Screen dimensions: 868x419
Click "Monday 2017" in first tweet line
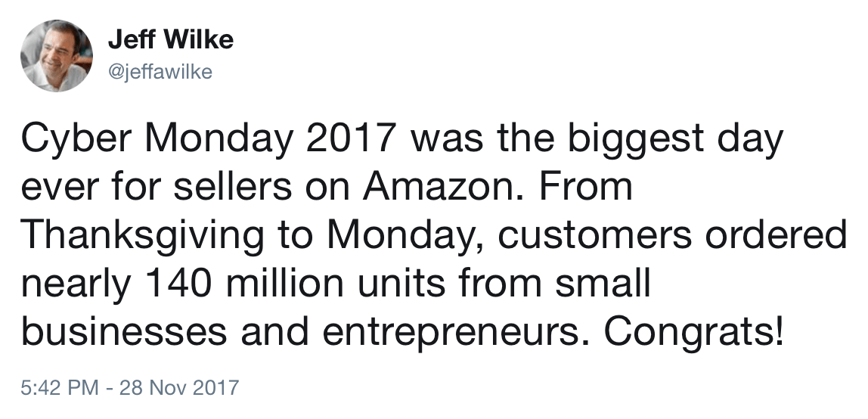[x=270, y=138]
